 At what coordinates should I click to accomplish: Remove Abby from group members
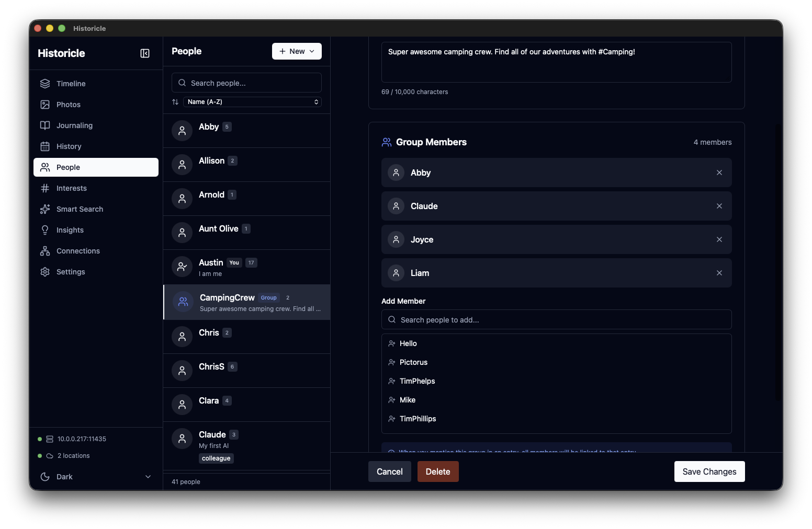coord(719,172)
